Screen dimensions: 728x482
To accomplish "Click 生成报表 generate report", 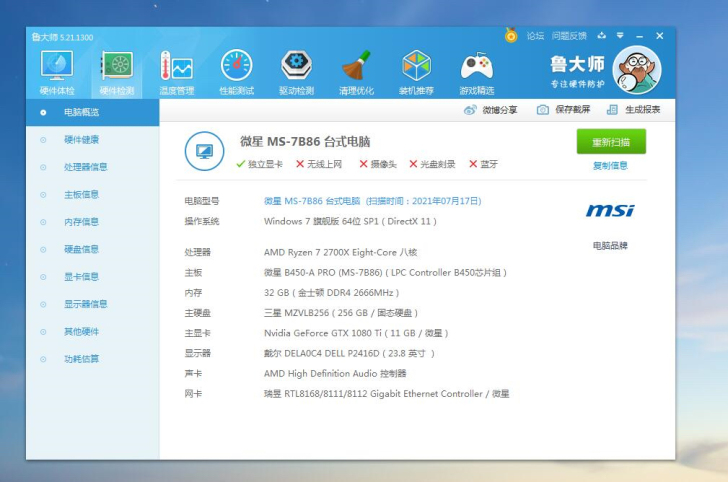I will click(x=634, y=110).
